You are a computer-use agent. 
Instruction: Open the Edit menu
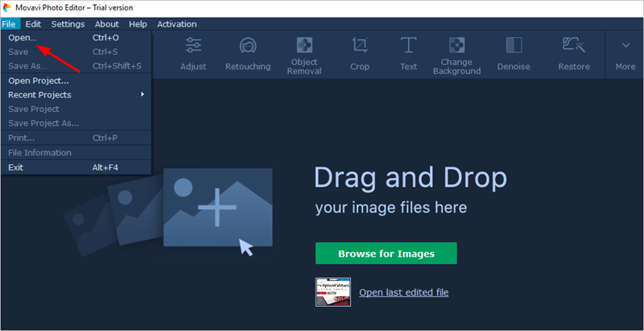pyautogui.click(x=33, y=24)
